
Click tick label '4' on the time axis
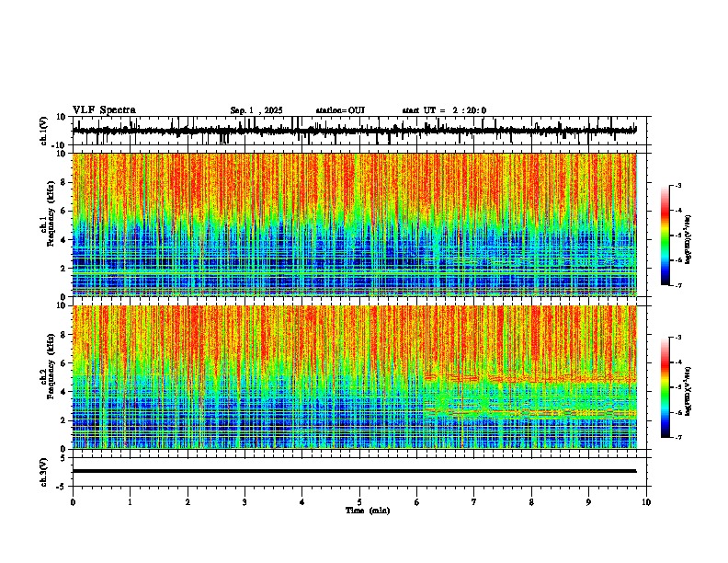pos(302,502)
